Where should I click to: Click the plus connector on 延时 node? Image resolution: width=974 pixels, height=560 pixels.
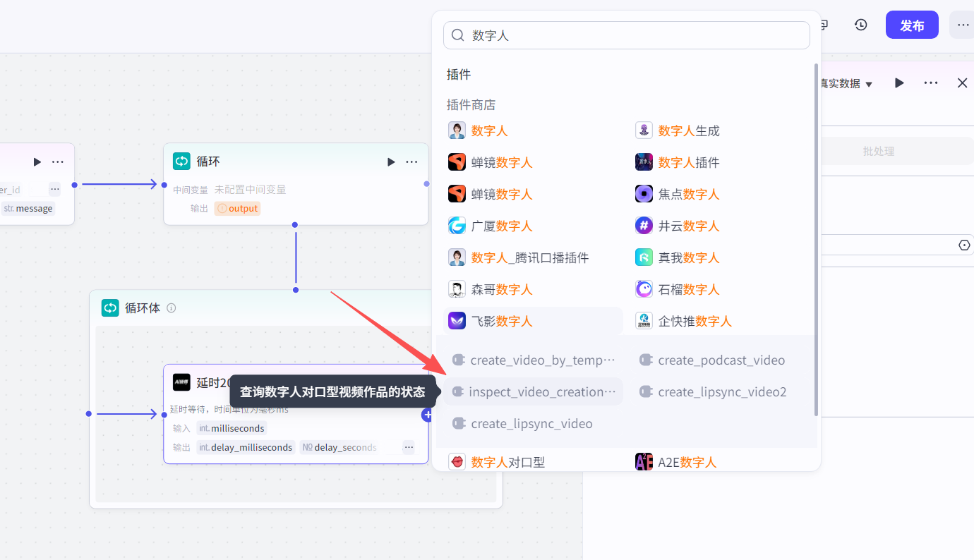tap(426, 415)
